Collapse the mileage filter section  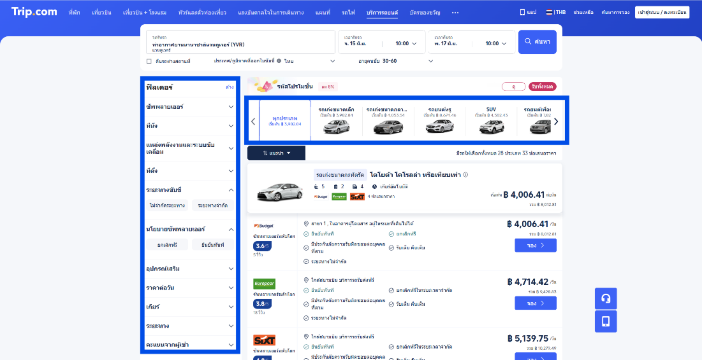pos(190,190)
